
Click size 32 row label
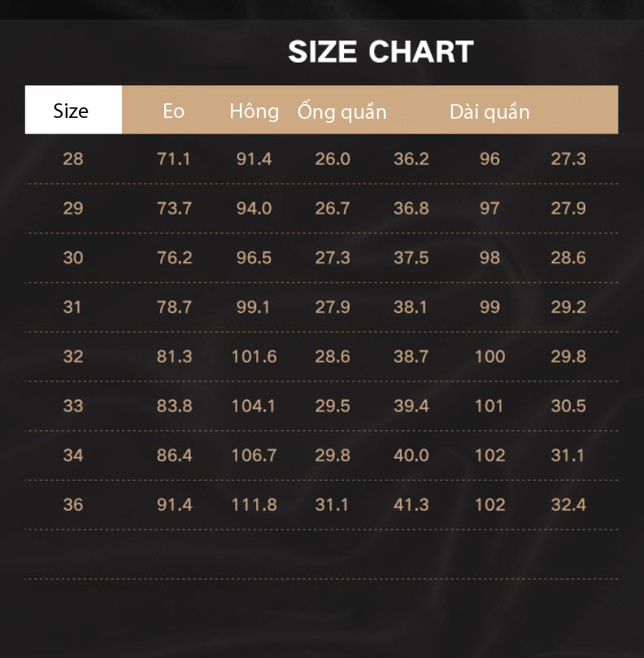pos(73,357)
